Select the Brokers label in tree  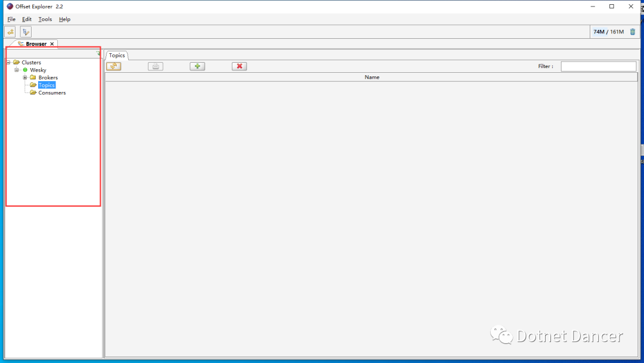[x=48, y=77]
